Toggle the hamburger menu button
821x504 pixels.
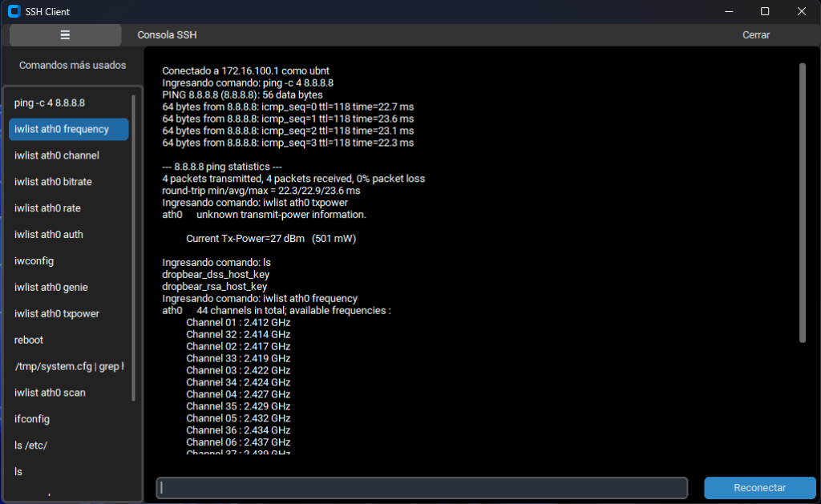coord(65,35)
